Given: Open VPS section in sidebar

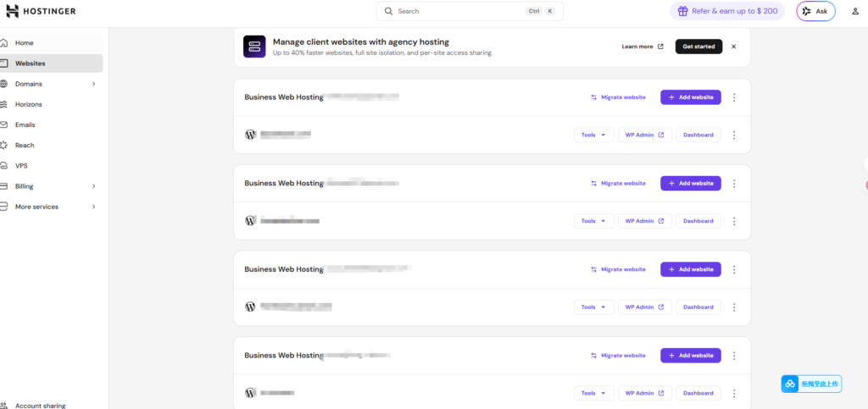Looking at the screenshot, I should point(21,166).
